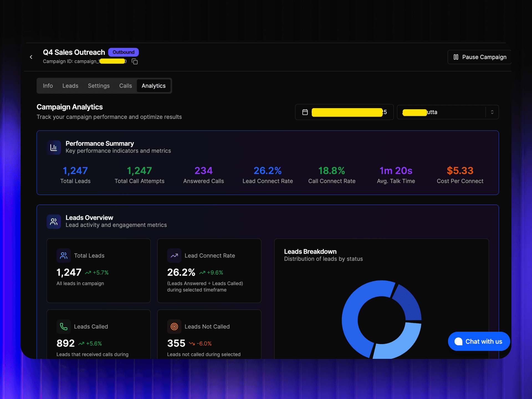Click the blue '1,247' Total Leads summary value

75,171
